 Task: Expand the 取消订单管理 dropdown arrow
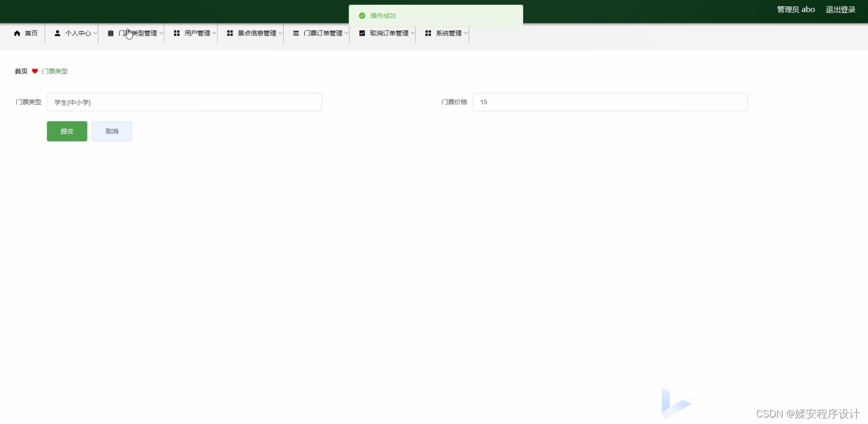(x=412, y=33)
